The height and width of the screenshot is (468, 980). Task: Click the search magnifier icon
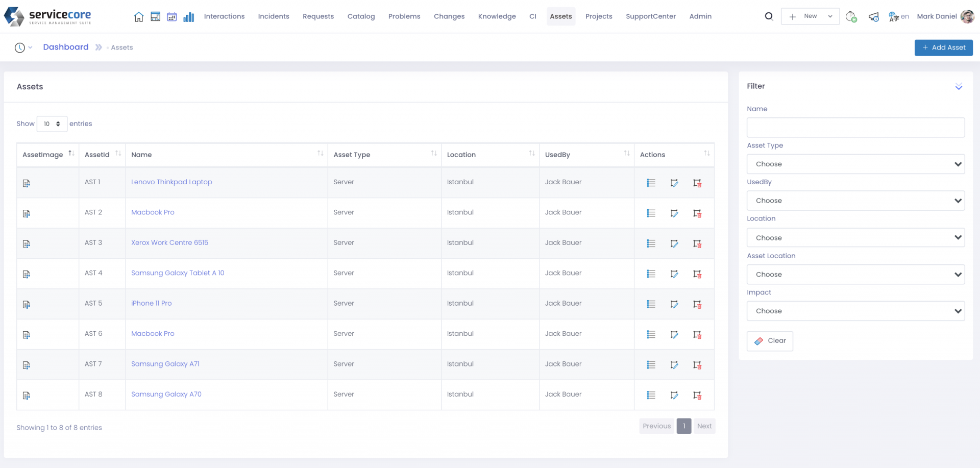(x=769, y=16)
